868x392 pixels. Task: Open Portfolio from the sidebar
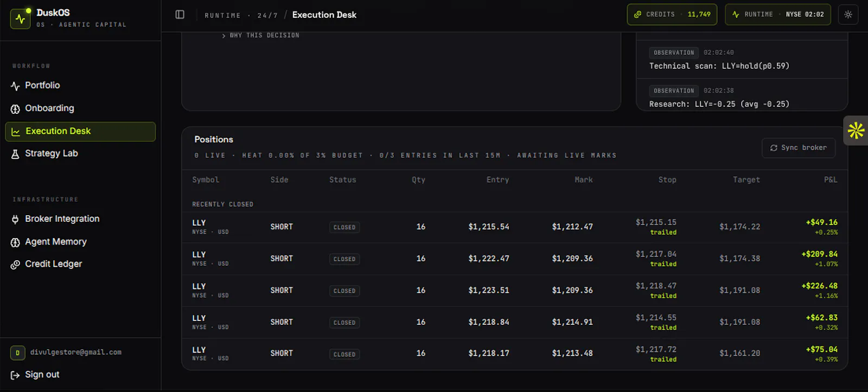click(x=80, y=86)
